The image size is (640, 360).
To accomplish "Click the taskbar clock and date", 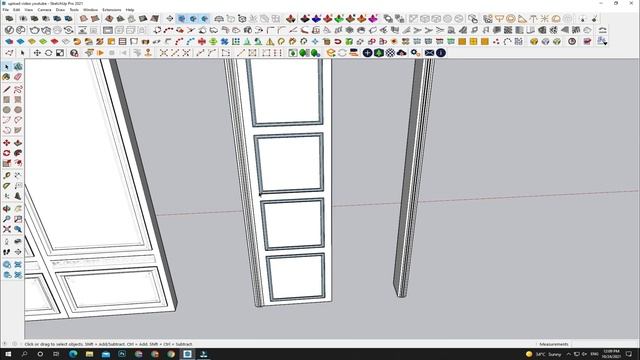I will (612, 354).
